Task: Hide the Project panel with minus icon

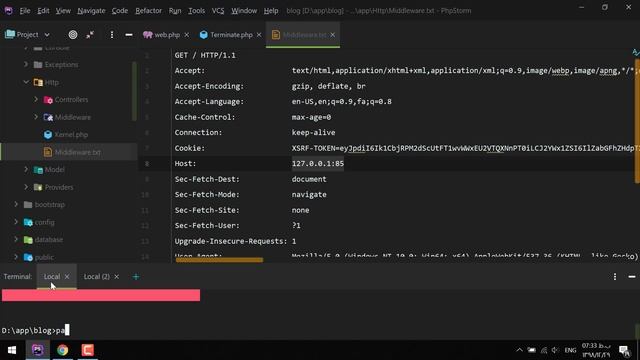Action: (x=129, y=35)
